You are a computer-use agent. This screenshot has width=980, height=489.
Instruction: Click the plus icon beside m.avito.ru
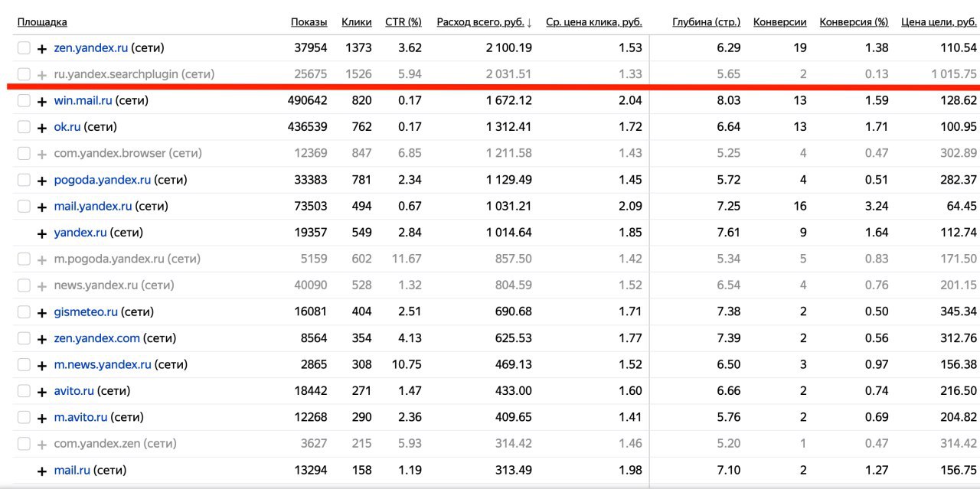pyautogui.click(x=42, y=418)
